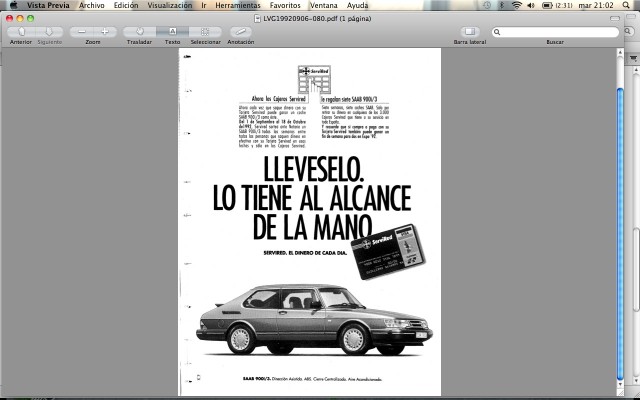Open the Favoritos menu

pyautogui.click(x=285, y=5)
